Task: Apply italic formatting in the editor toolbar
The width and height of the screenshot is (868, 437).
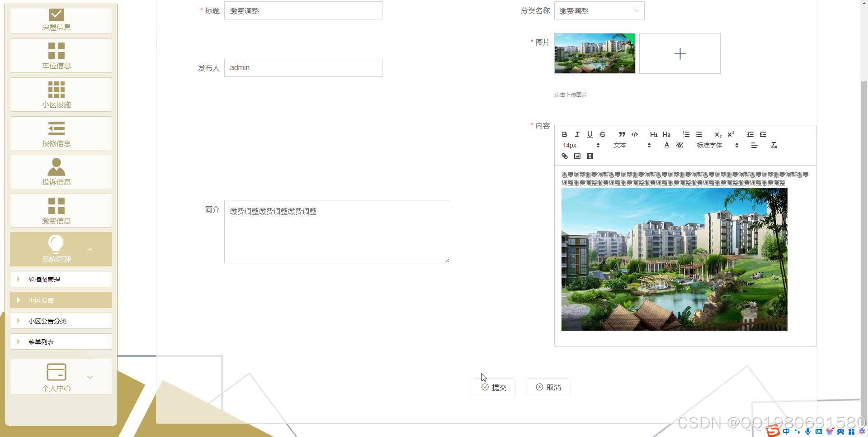Action: pos(577,134)
